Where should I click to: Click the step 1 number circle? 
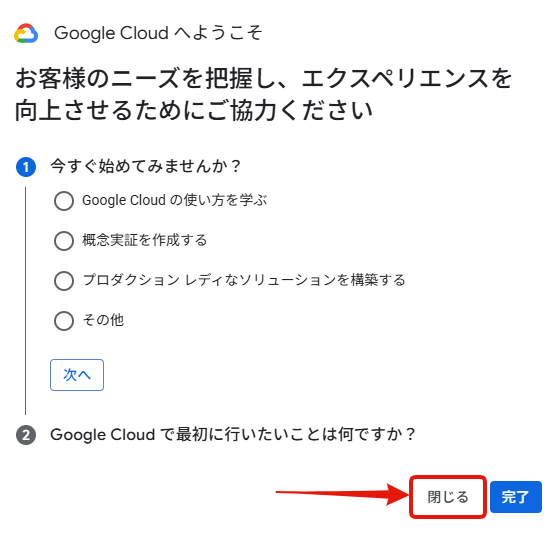[26, 167]
